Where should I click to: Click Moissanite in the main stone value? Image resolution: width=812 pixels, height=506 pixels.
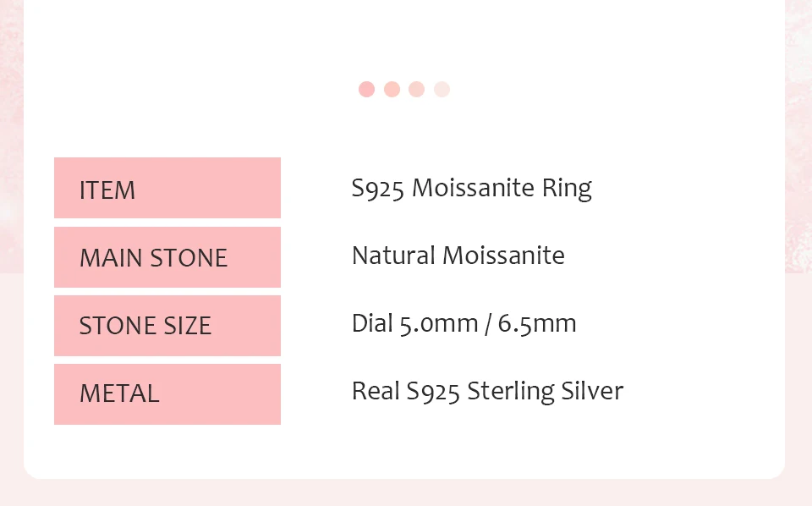pyautogui.click(x=503, y=256)
